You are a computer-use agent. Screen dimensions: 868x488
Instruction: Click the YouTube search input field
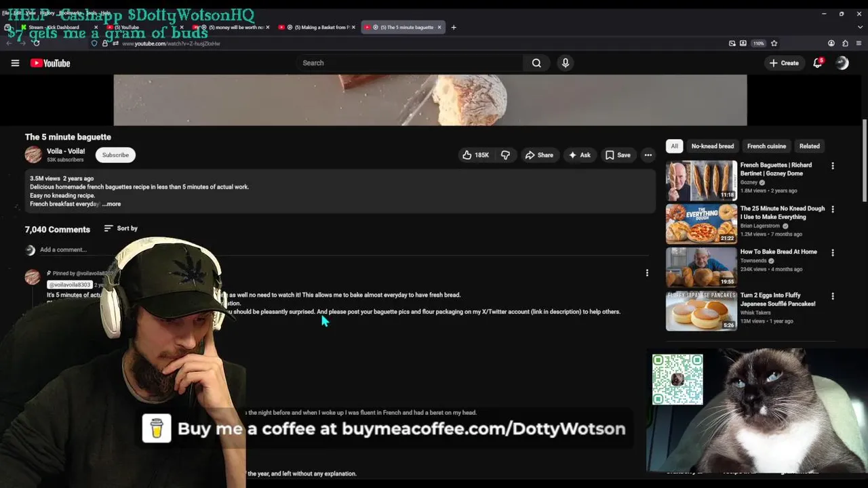tap(410, 63)
